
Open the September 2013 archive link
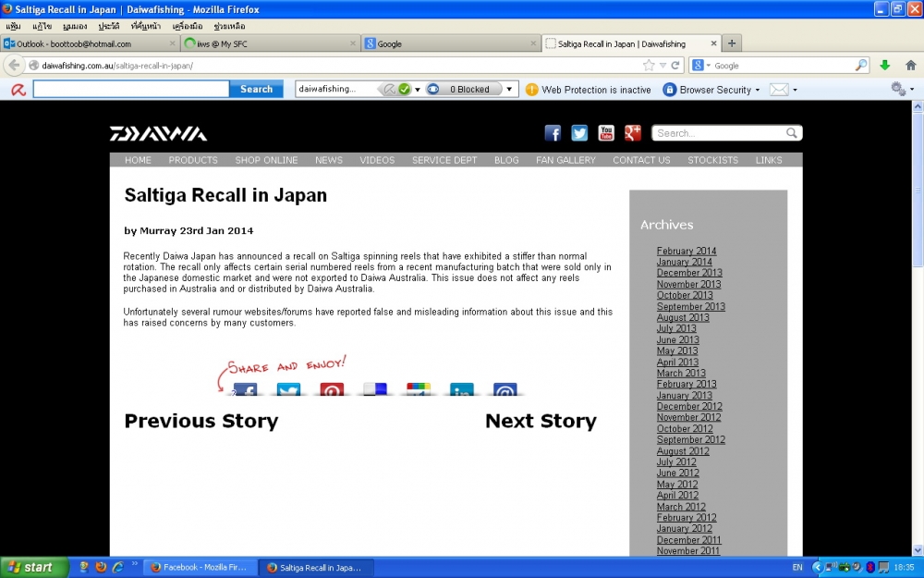pos(690,306)
